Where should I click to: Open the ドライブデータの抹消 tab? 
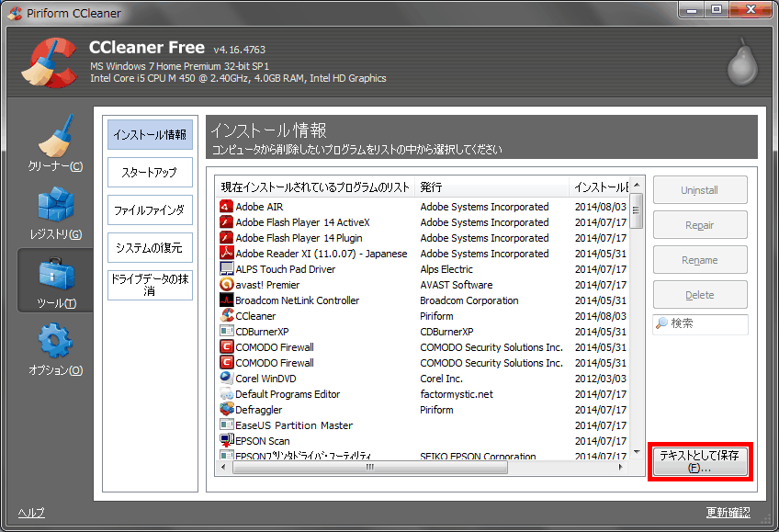click(150, 285)
